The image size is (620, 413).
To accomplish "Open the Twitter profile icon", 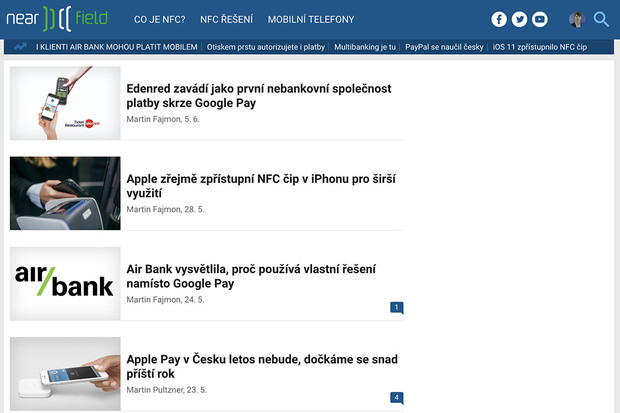I will click(519, 19).
